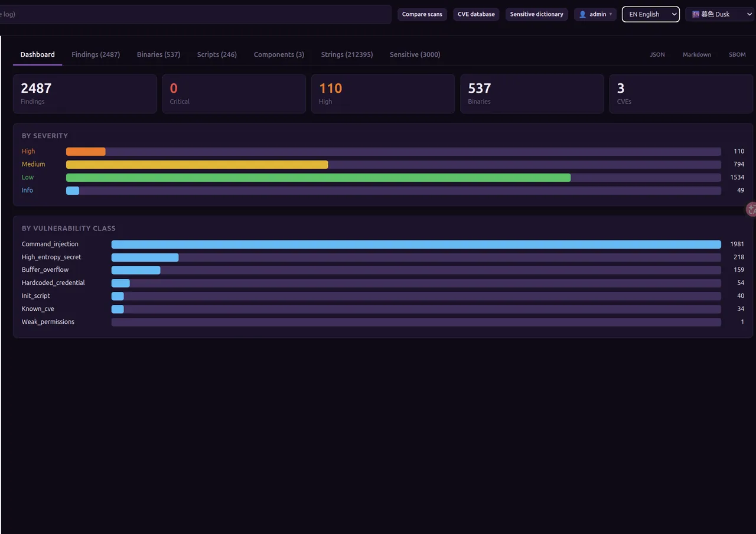The image size is (756, 534).
Task: Click the 537 Binaries stat card
Action: click(532, 93)
